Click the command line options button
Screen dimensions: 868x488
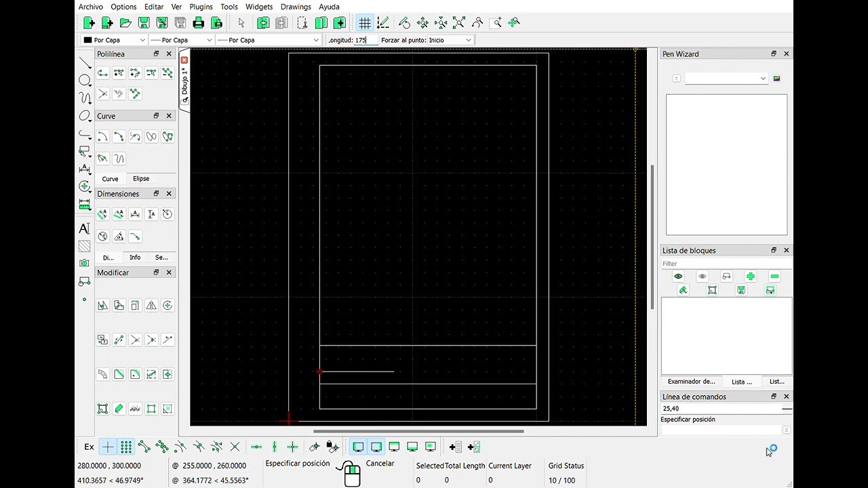click(787, 430)
